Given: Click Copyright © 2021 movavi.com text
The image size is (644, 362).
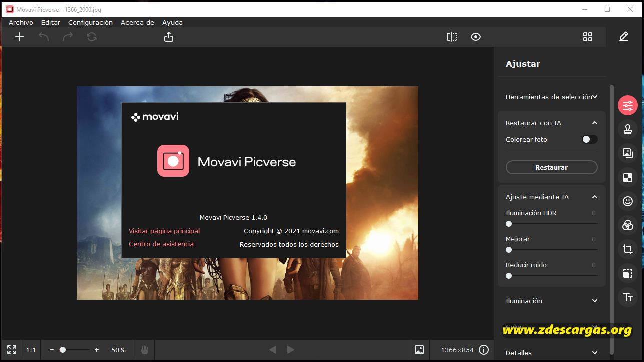Looking at the screenshot, I should click(291, 231).
